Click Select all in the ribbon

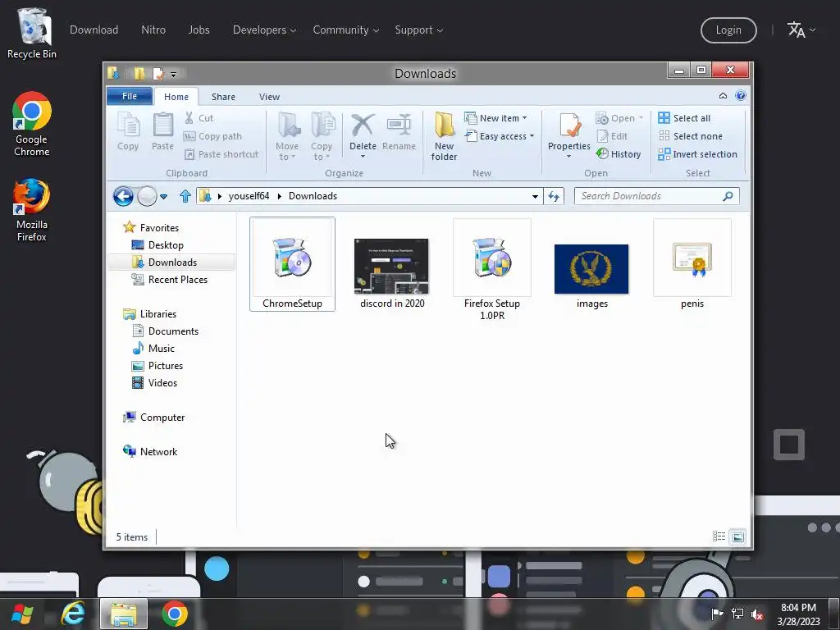tap(684, 118)
